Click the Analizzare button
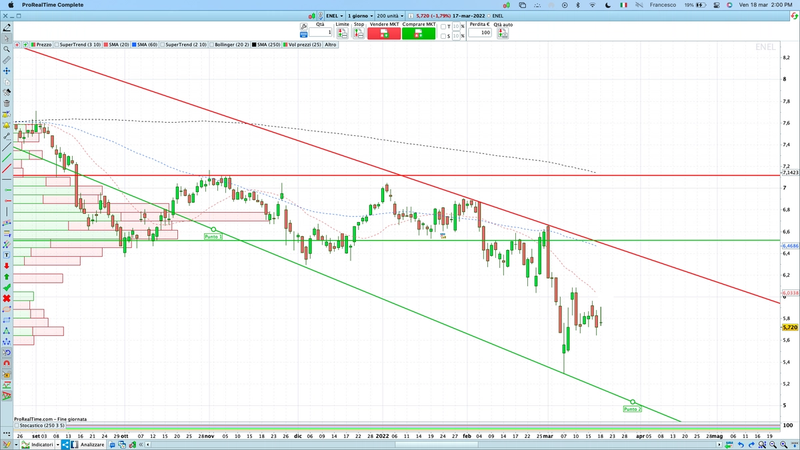Image resolution: width=800 pixels, height=450 pixels. tap(87, 445)
